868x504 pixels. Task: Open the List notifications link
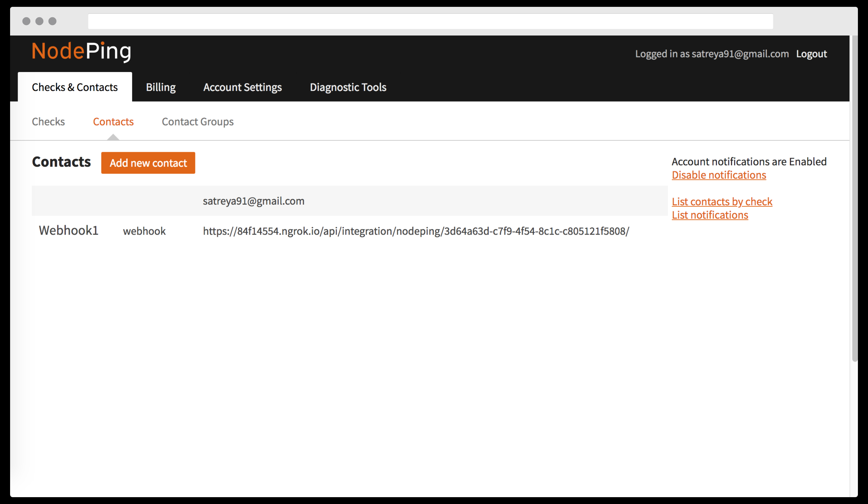pyautogui.click(x=709, y=215)
